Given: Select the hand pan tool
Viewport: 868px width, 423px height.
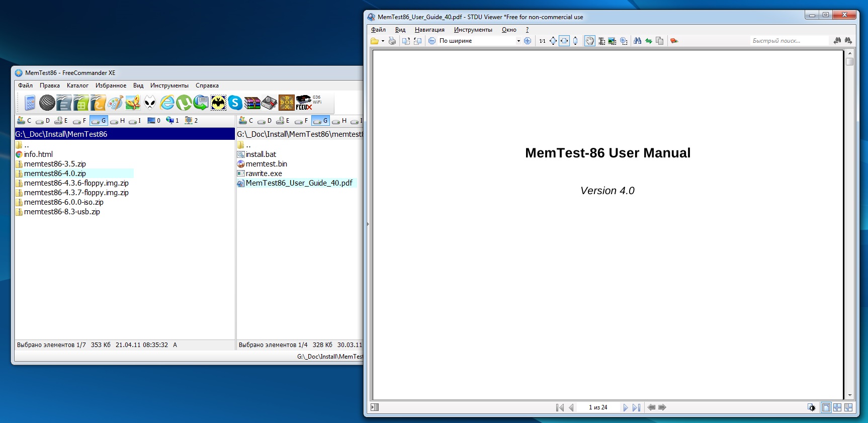Looking at the screenshot, I should point(589,41).
